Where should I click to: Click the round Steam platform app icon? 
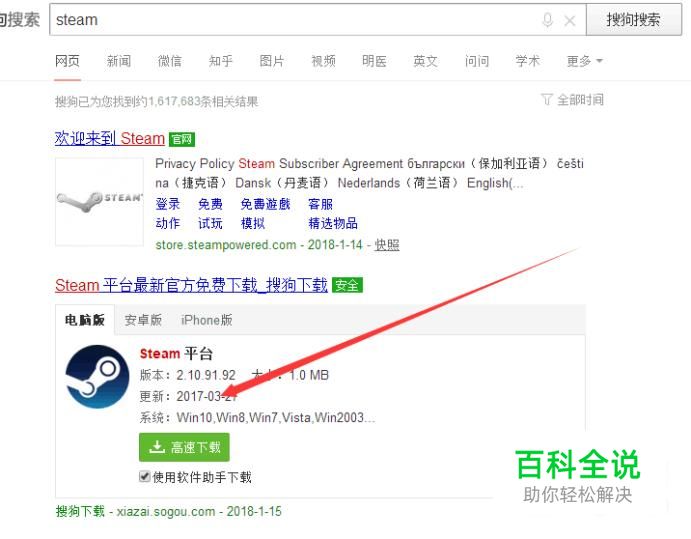pyautogui.click(x=97, y=376)
